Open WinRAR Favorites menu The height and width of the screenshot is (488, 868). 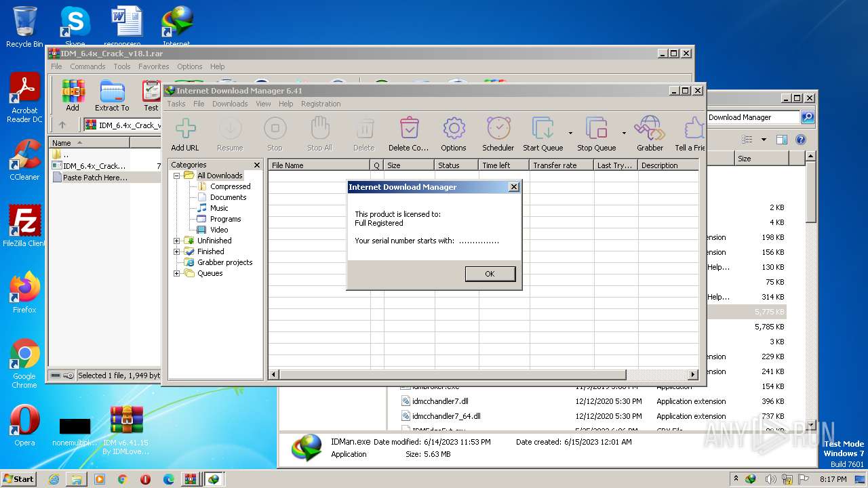point(154,66)
